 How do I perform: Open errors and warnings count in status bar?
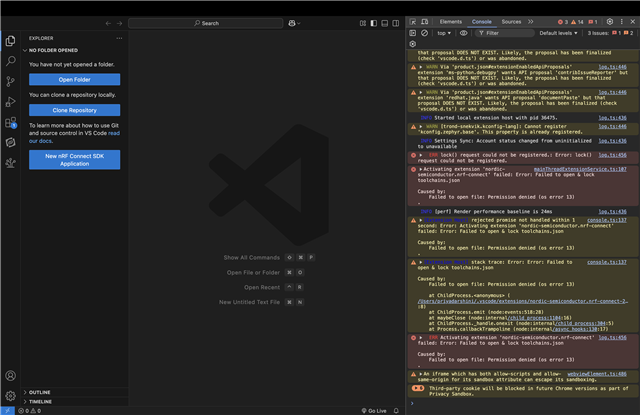(x=29, y=411)
